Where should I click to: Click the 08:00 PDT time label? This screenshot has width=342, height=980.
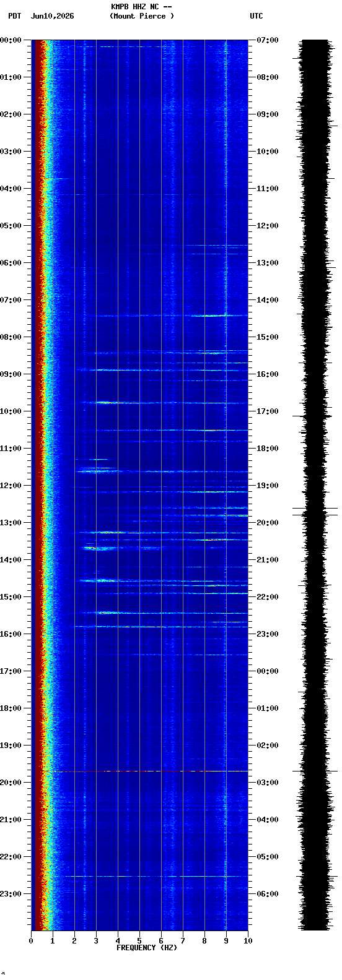pyautogui.click(x=11, y=337)
